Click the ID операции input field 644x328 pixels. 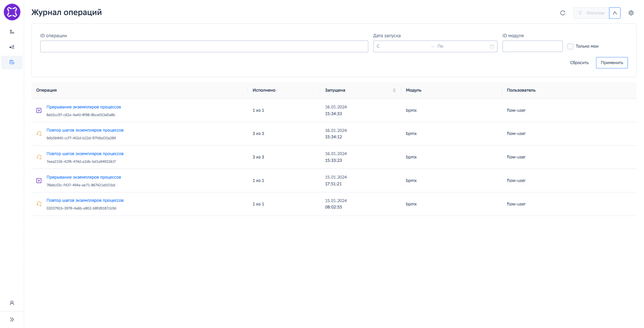tap(204, 46)
